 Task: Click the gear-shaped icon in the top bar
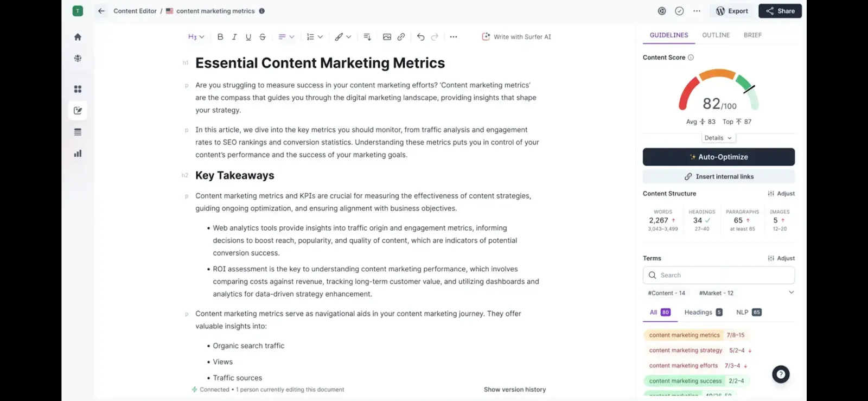coord(662,11)
